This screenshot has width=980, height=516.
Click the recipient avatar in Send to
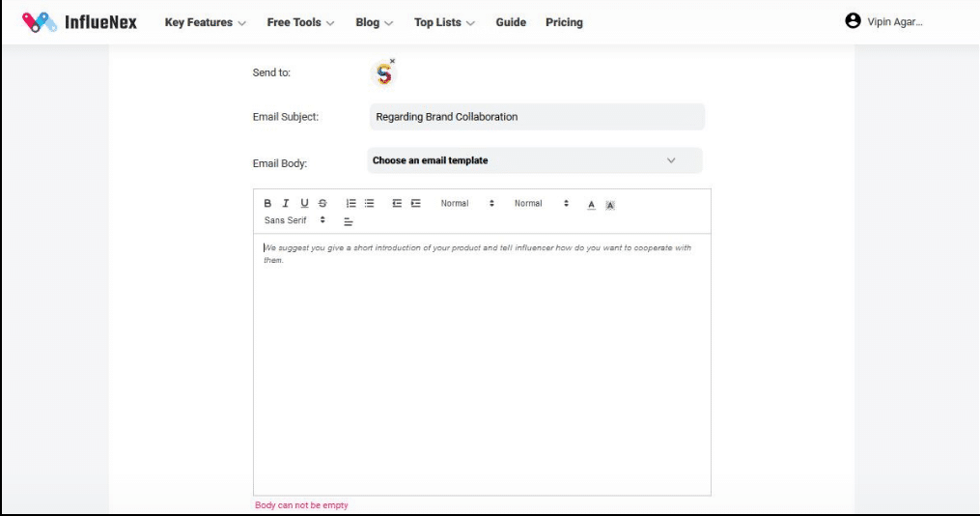tap(383, 74)
